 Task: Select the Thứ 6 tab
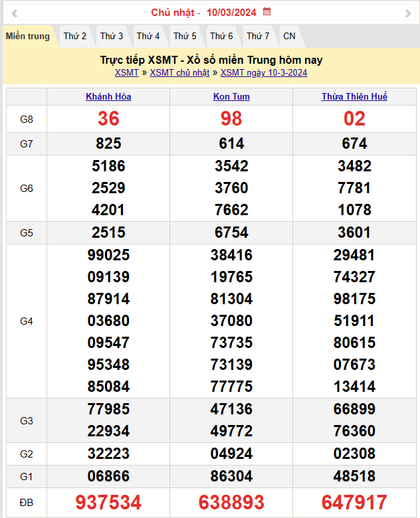tap(221, 37)
